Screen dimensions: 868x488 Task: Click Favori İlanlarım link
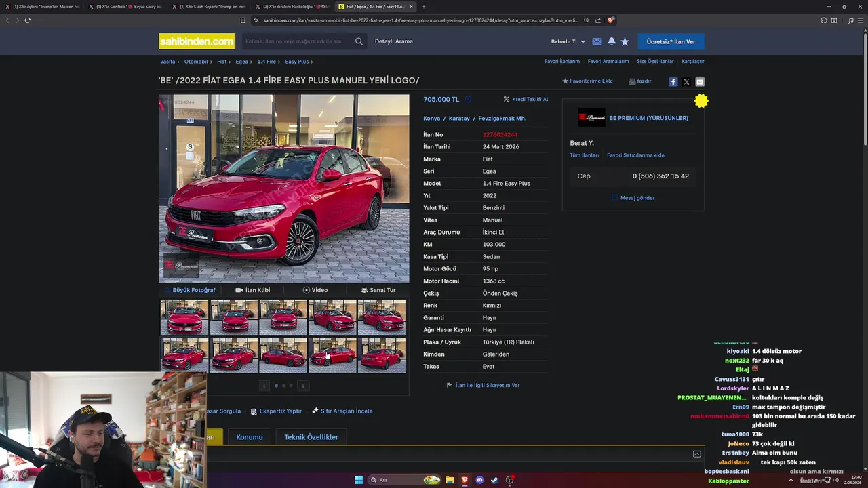[x=562, y=62]
